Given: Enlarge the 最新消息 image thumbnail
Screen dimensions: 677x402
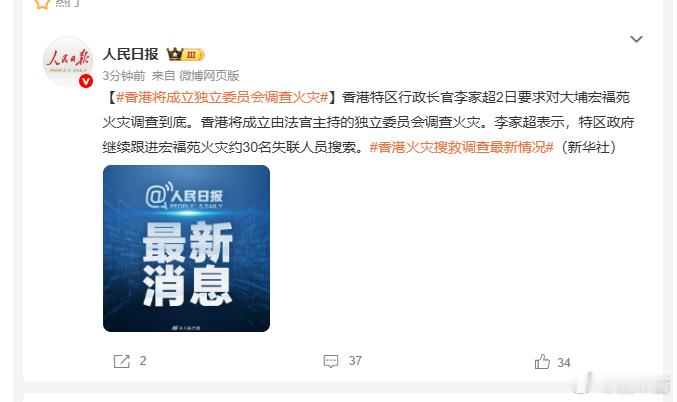Looking at the screenshot, I should click(x=187, y=248).
